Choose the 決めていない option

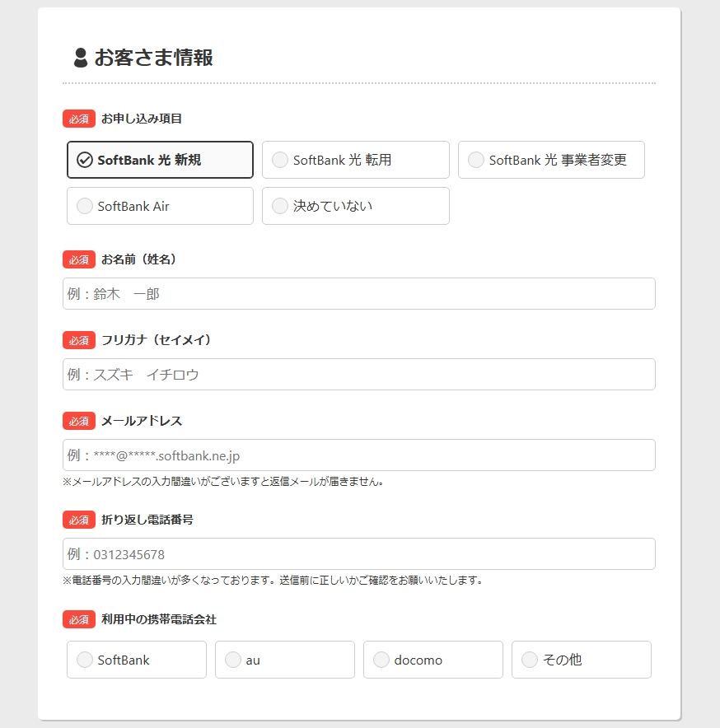356,206
